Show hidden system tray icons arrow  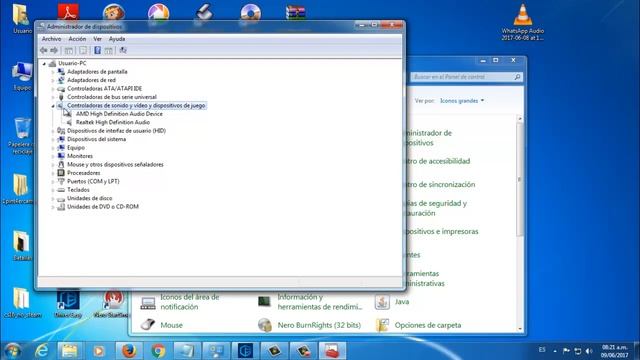tap(555, 351)
